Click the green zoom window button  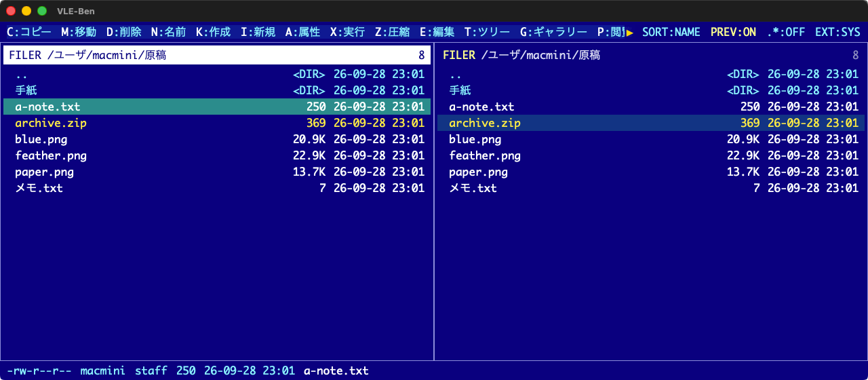pos(42,11)
